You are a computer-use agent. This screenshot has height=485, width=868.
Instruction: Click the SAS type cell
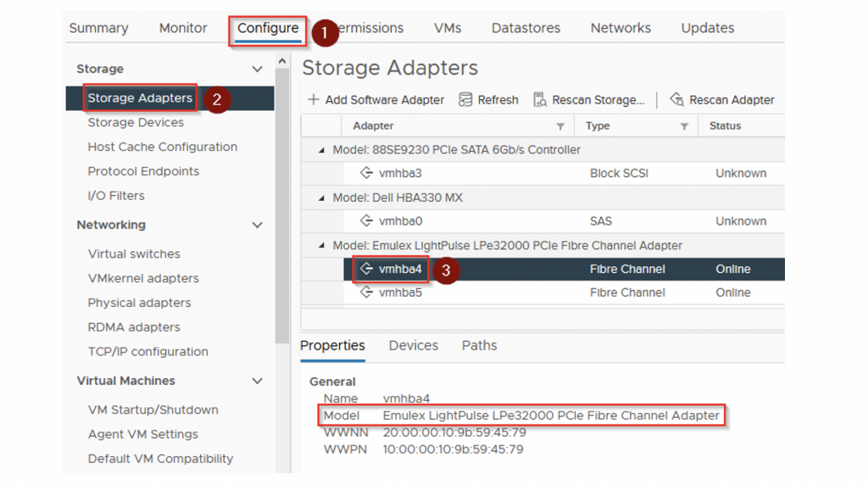coord(601,221)
